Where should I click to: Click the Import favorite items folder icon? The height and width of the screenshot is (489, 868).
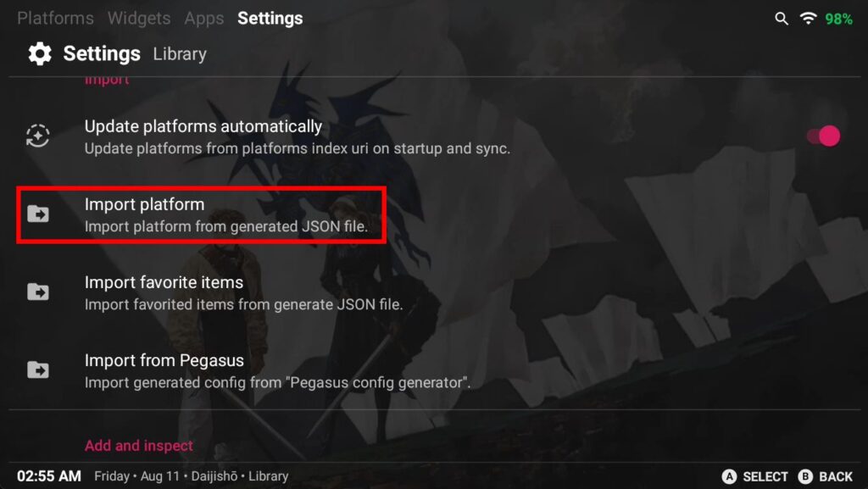click(38, 292)
